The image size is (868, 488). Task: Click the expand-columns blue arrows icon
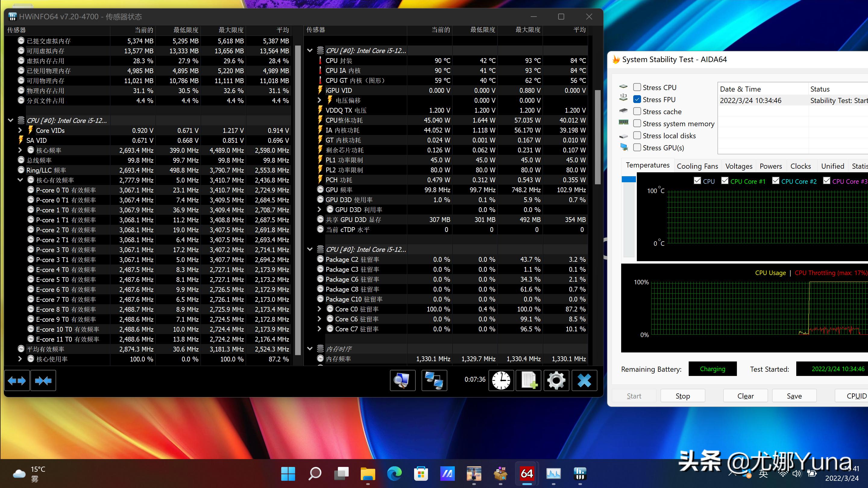17,380
